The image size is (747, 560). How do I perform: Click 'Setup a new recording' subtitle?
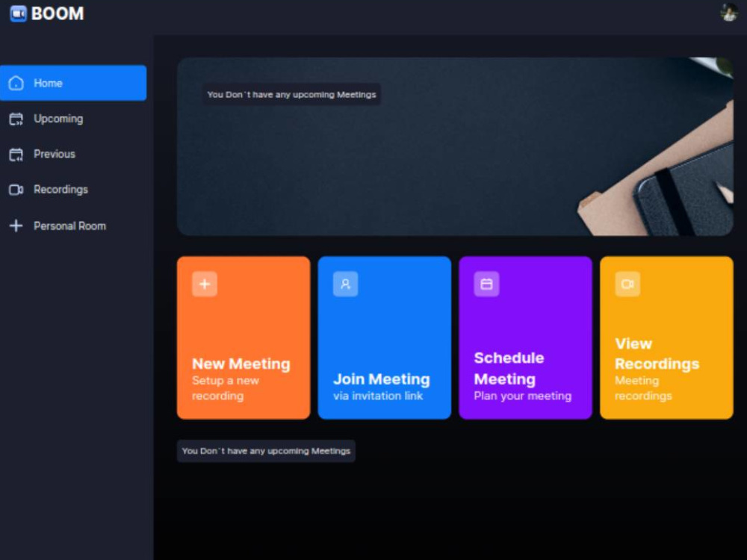tap(226, 388)
